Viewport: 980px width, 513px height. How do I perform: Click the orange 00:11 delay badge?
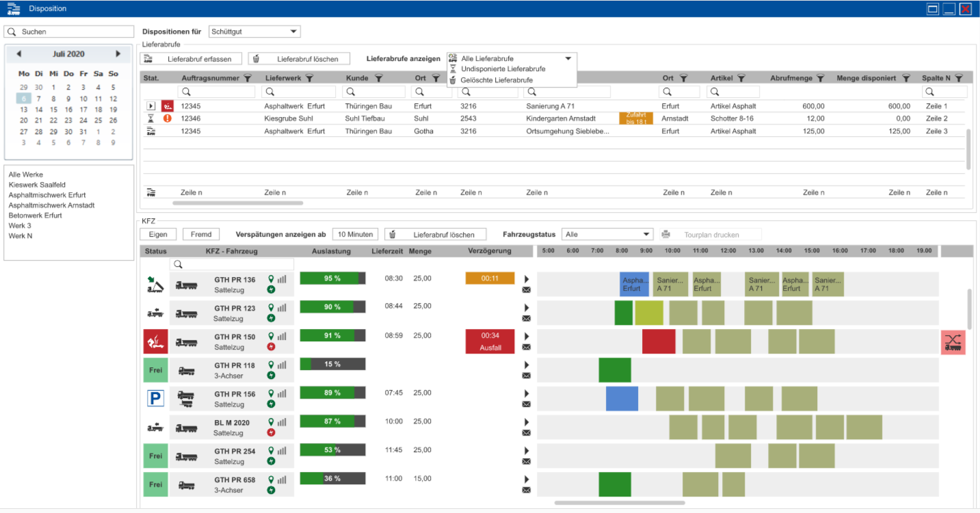[490, 278]
